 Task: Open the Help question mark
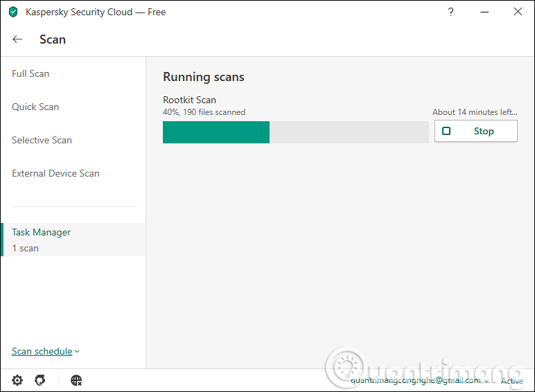(x=450, y=12)
